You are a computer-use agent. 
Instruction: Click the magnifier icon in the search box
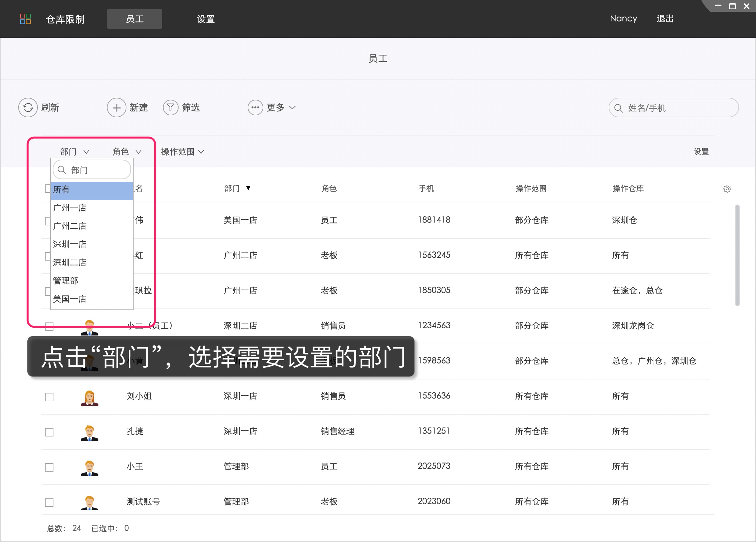point(619,107)
